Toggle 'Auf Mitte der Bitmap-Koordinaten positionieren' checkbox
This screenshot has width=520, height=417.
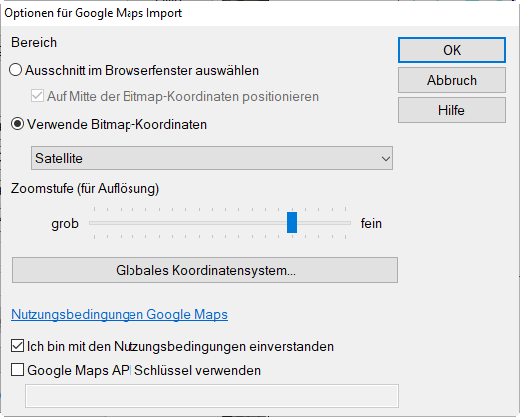(37, 96)
